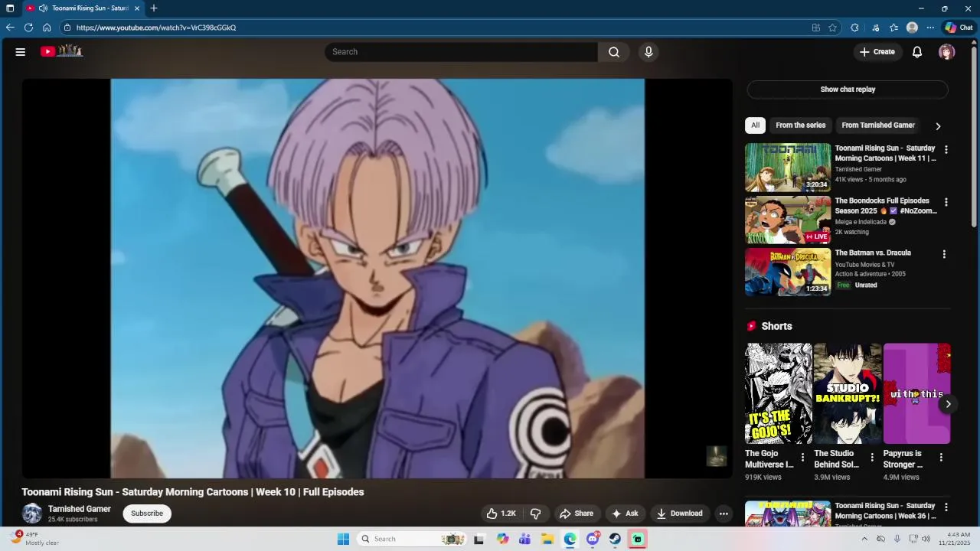Click the Windows taskbar search box

(x=412, y=539)
